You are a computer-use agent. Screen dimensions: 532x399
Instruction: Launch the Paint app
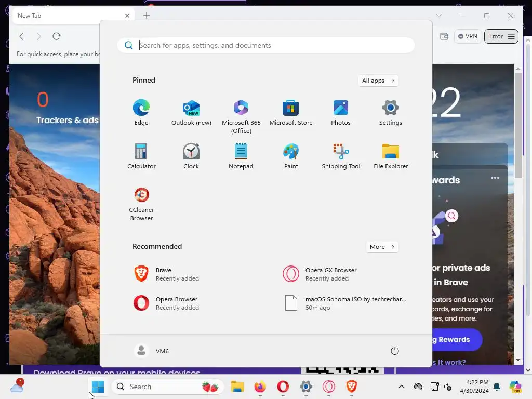point(291,156)
